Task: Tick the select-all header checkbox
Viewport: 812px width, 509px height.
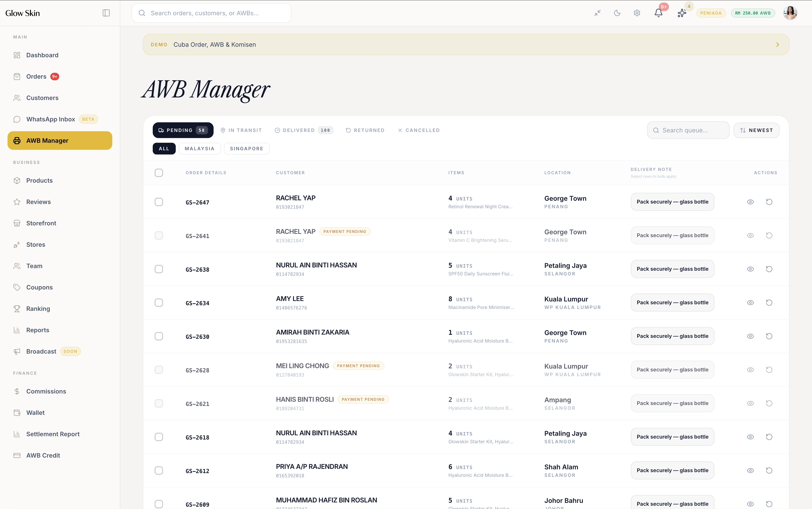Action: coord(159,173)
